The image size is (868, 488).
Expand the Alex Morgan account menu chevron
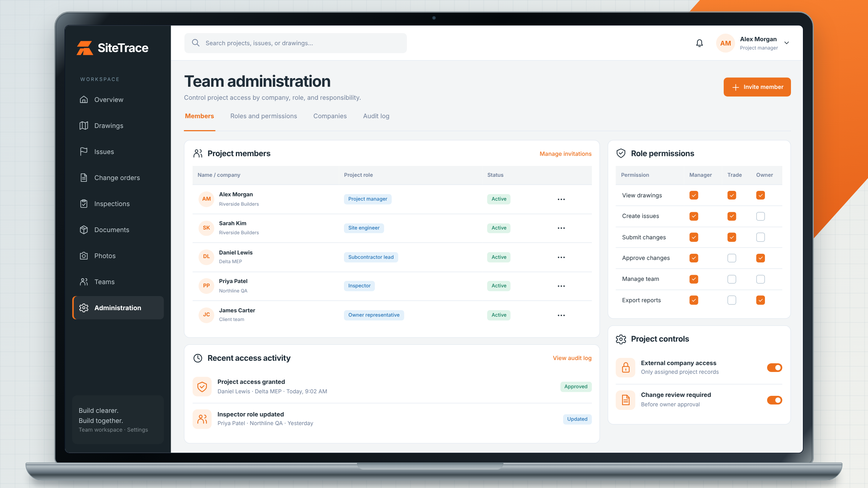(787, 43)
